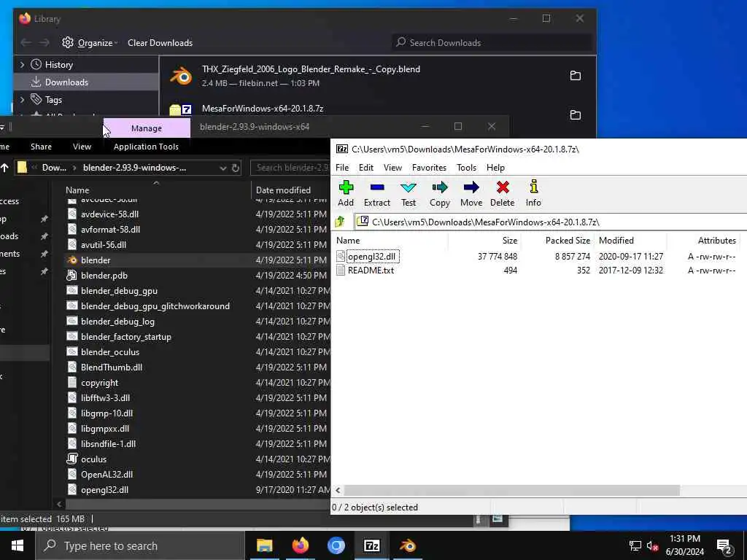Click Clear Downloads in Library
Image resolution: width=747 pixels, height=560 pixels.
(160, 43)
